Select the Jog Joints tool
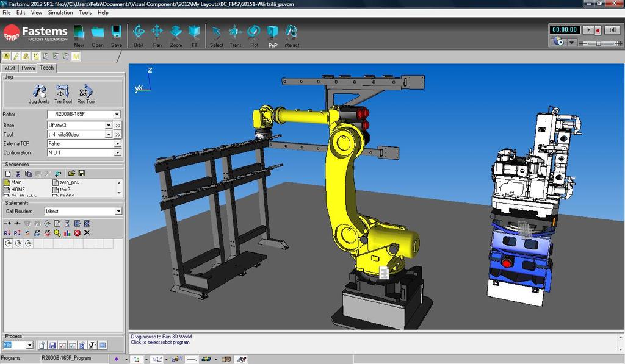 pyautogui.click(x=39, y=95)
